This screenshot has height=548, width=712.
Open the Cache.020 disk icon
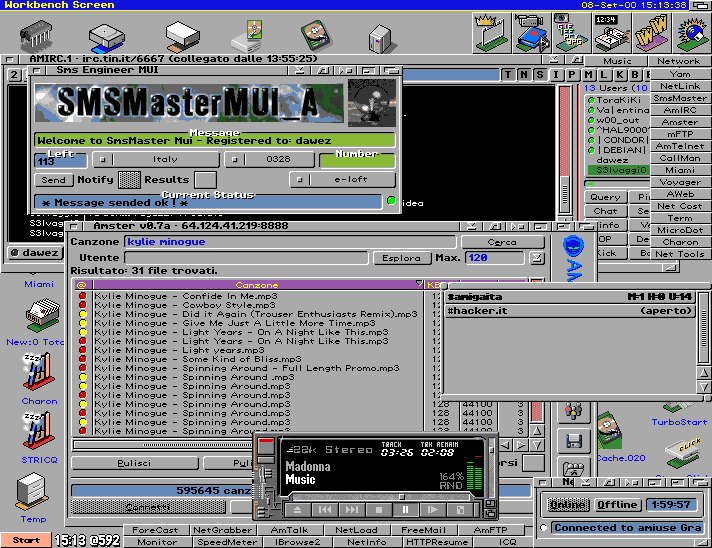(608, 431)
